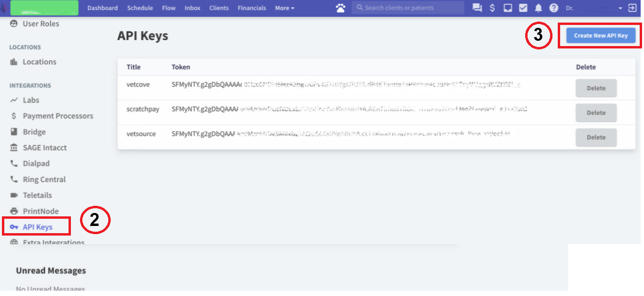Open the Inbox menu item

click(192, 8)
